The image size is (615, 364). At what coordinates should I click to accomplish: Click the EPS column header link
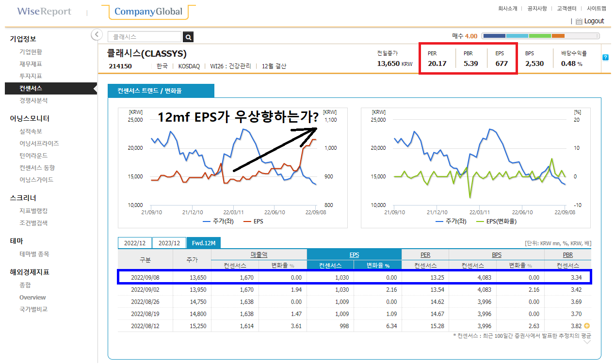[355, 254]
